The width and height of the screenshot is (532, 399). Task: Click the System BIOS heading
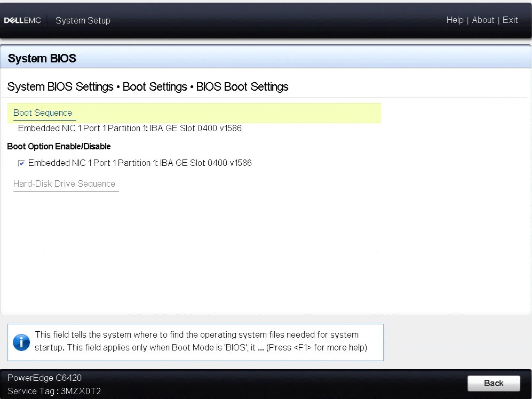[42, 58]
